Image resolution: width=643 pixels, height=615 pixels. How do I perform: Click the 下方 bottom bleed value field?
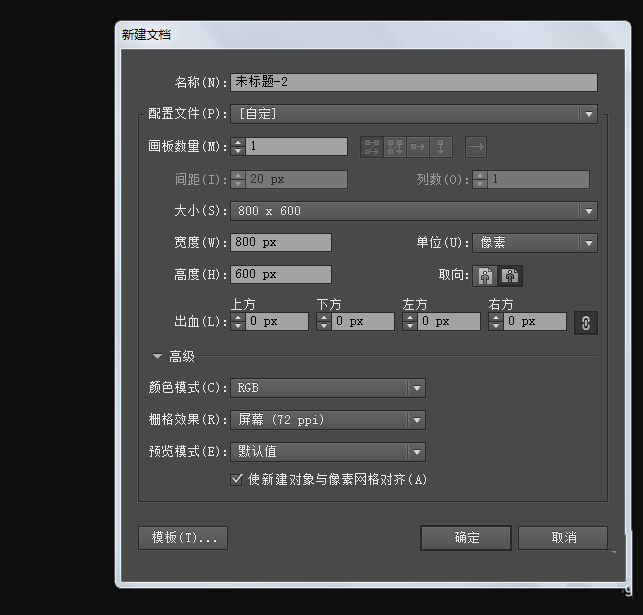(363, 321)
